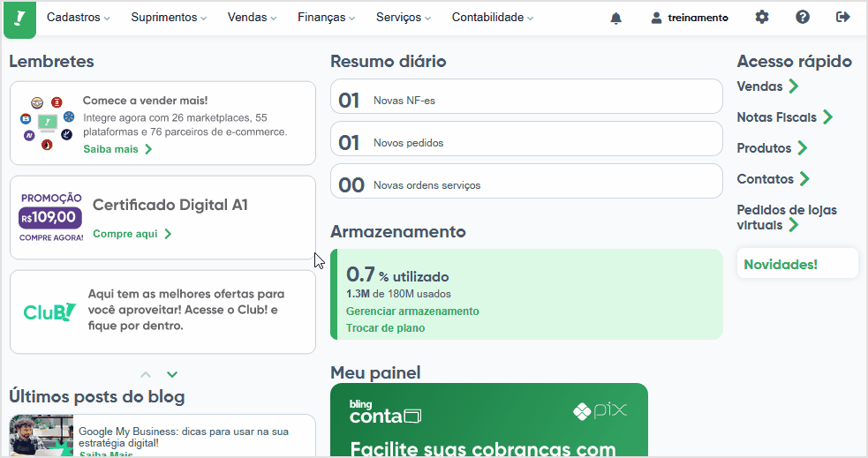Open the Novos pedidos summary card
The width and height of the screenshot is (868, 458).
tap(526, 139)
